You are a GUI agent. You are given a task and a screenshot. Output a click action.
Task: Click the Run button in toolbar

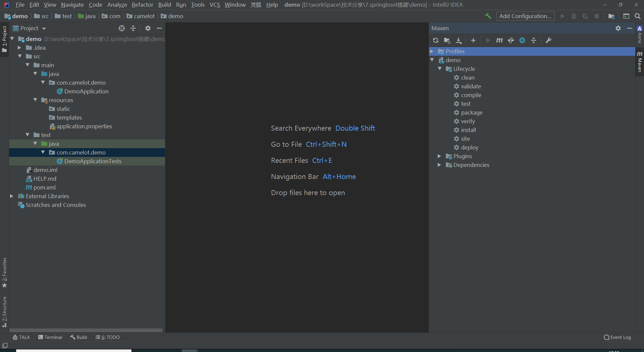coord(562,16)
